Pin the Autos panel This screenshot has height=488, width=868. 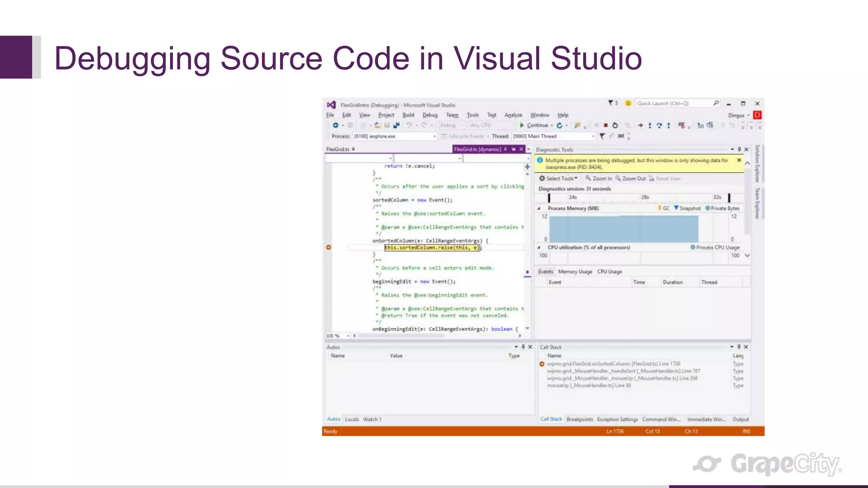point(523,347)
